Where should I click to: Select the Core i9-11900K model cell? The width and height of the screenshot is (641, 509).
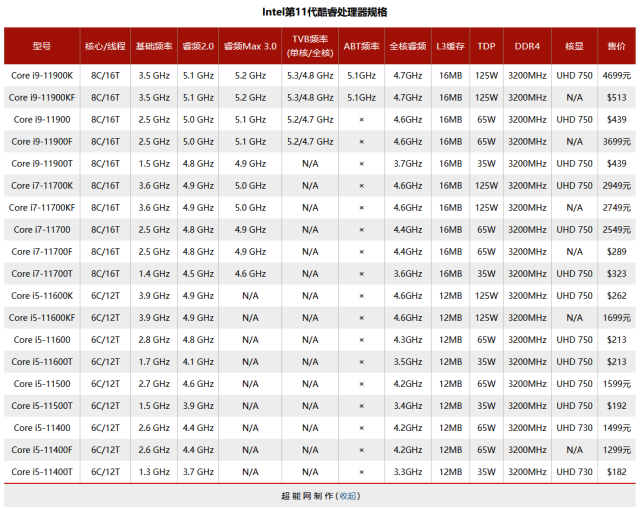tap(42, 76)
